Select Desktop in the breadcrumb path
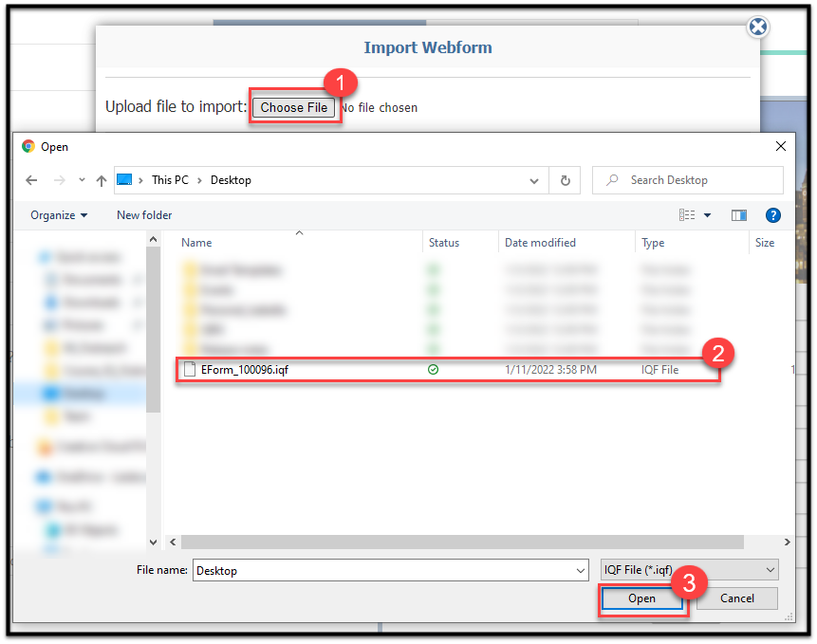 click(x=231, y=180)
